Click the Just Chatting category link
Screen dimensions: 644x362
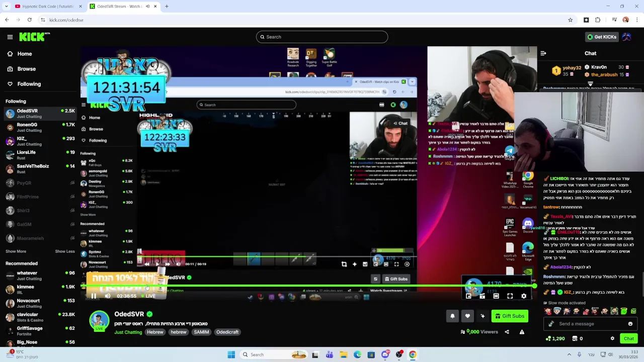(x=128, y=332)
